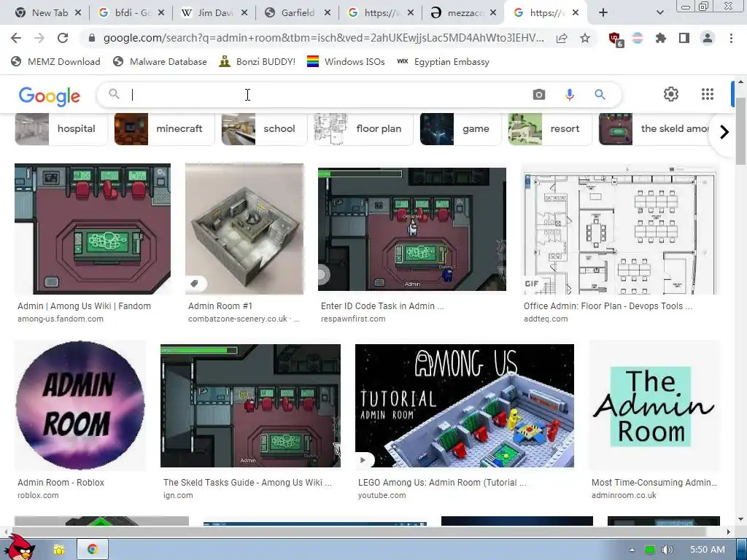Viewport: 747px width, 560px height.
Task: Open the Admin Room Roblox circle image
Action: 80,405
